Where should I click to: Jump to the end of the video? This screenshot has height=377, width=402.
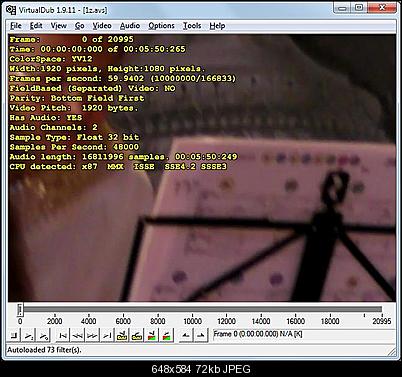(x=107, y=335)
